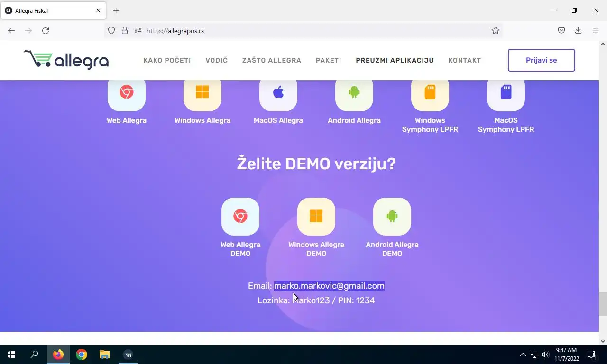Screen dimensions: 607x364
Task: Open File Explorer from taskbar
Action: (104, 355)
